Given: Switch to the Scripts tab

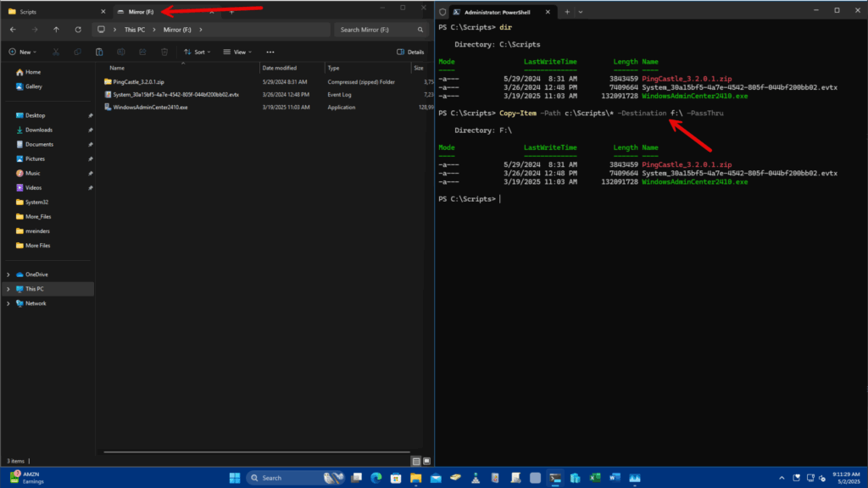Looking at the screenshot, I should [x=56, y=12].
